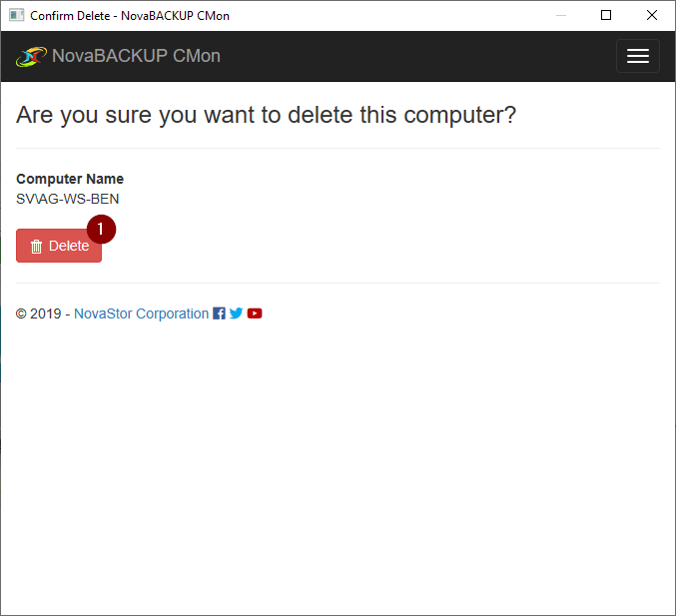Screen dimensions: 676x616
Task: Maximize the Confirm Delete window
Action: click(606, 15)
